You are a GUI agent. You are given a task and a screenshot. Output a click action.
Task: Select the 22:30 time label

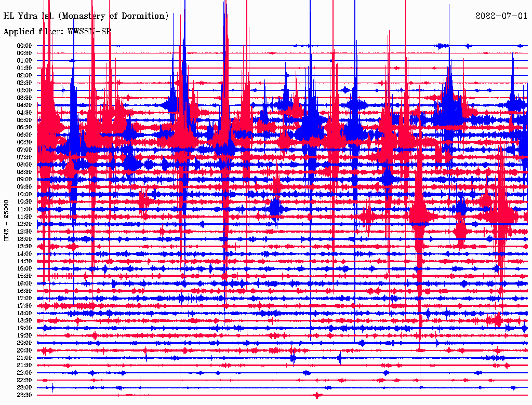pos(24,380)
